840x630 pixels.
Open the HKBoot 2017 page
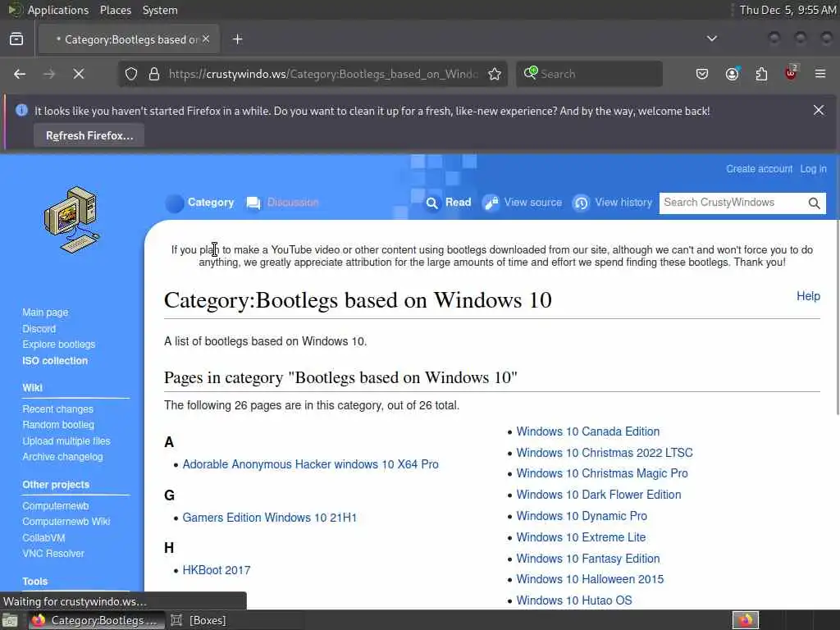pyautogui.click(x=217, y=570)
